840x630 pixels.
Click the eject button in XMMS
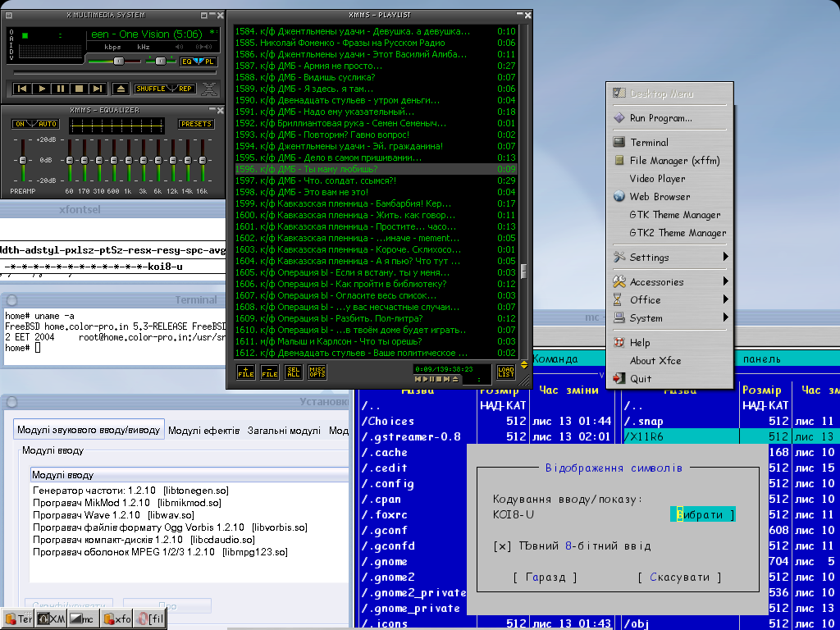[121, 89]
